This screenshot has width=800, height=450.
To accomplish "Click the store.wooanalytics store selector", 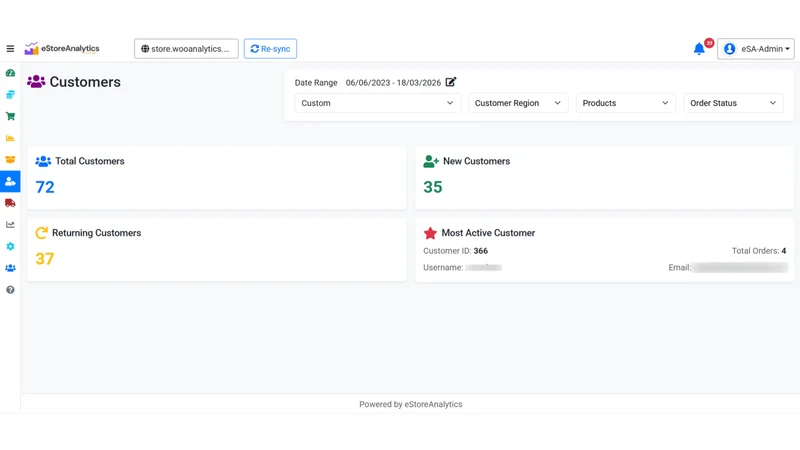I will pos(186,49).
